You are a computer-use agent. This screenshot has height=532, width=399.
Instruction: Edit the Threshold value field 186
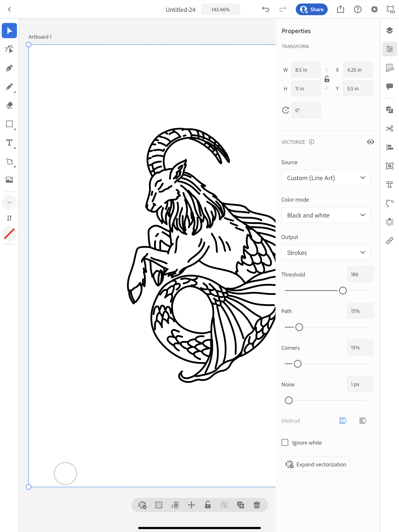[360, 274]
